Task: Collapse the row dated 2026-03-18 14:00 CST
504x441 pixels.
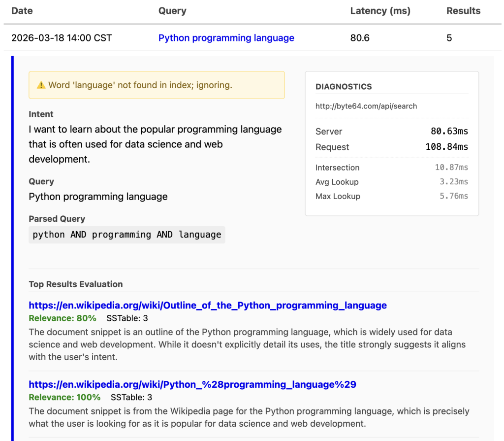Action: click(62, 38)
